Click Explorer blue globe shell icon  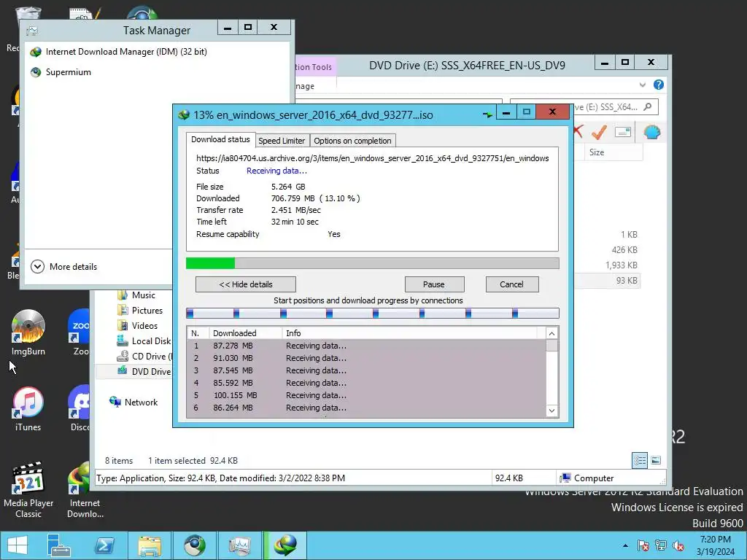pos(651,132)
